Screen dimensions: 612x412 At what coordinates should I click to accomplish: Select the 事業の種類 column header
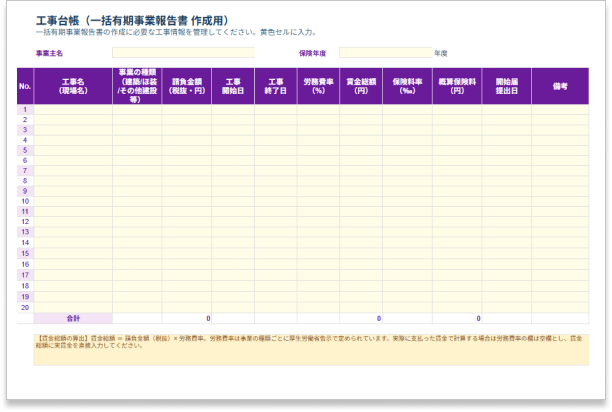(x=137, y=86)
